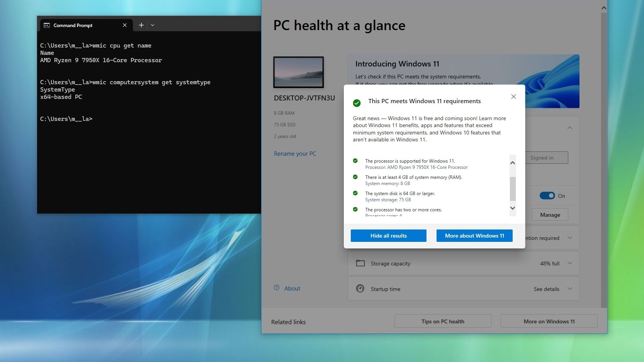644x362 pixels.
Task: Click the PC health at a glance title
Action: pyautogui.click(x=339, y=25)
